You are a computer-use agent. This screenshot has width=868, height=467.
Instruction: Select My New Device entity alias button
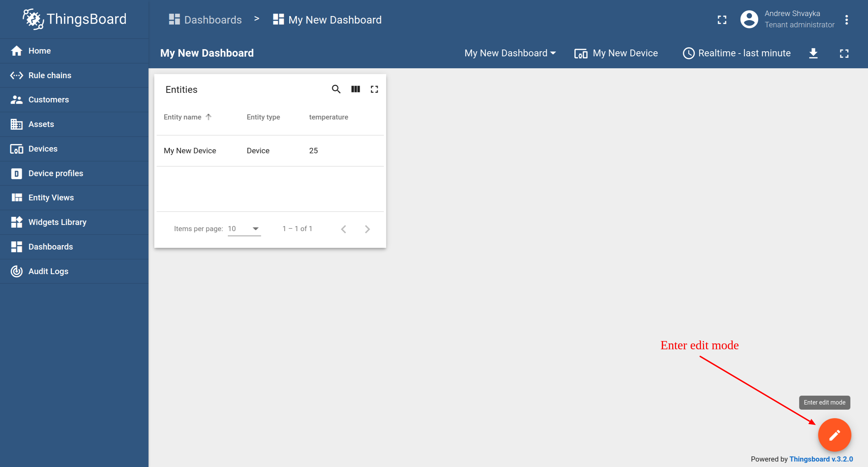(616, 53)
